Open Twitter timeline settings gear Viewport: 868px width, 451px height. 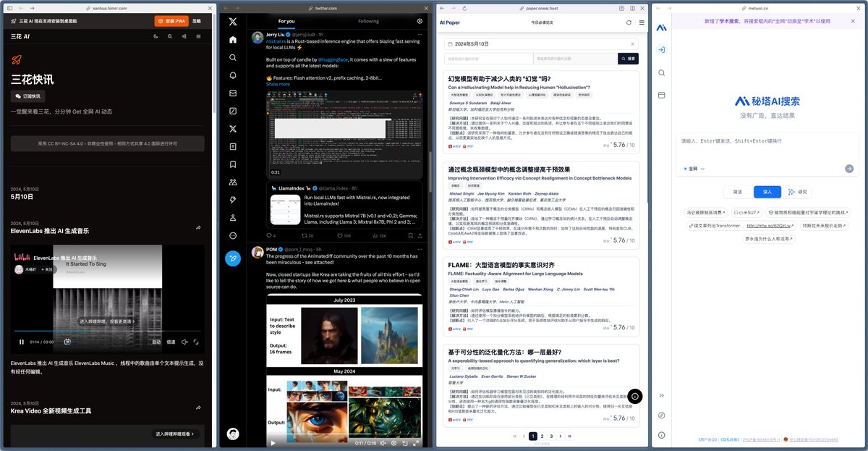[x=420, y=21]
